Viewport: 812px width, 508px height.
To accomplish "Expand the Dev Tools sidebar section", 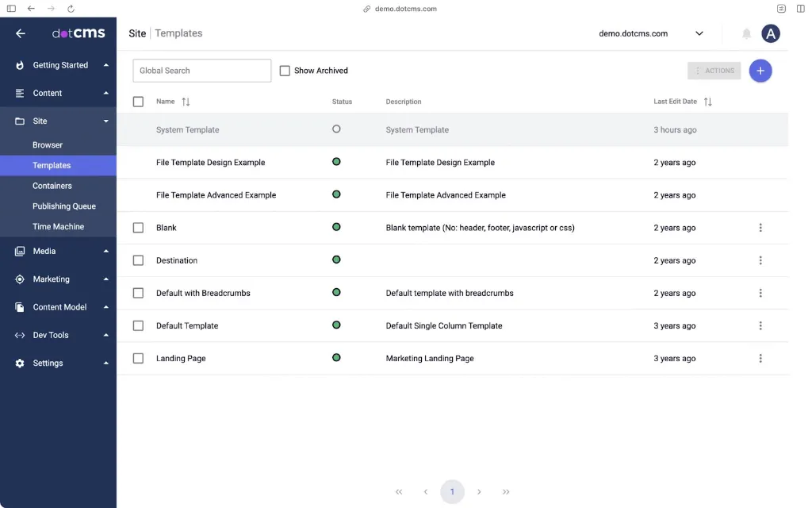I will click(x=51, y=335).
